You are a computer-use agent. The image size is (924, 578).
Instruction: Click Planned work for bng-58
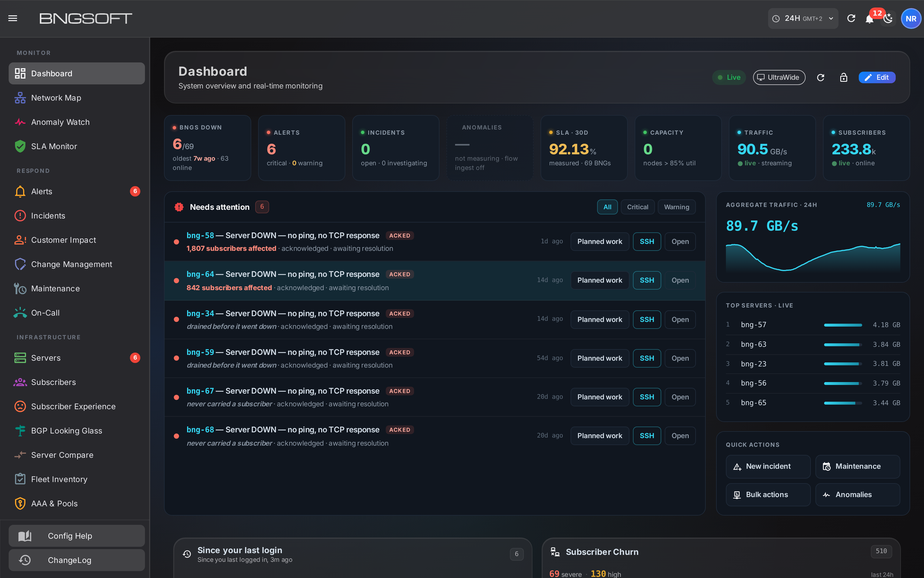599,242
